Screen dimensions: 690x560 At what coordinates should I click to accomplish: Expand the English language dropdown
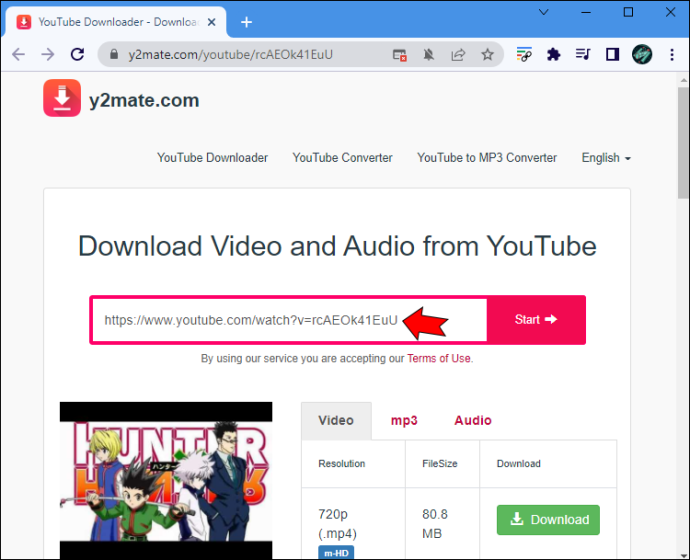coord(606,157)
